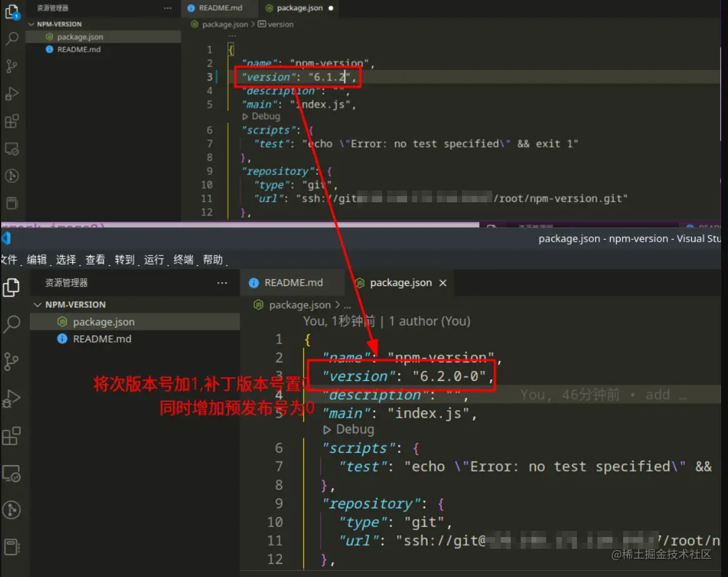This screenshot has width=728, height=577.
Task: Click line number 12 in bottom editor gutter
Action: (275, 560)
